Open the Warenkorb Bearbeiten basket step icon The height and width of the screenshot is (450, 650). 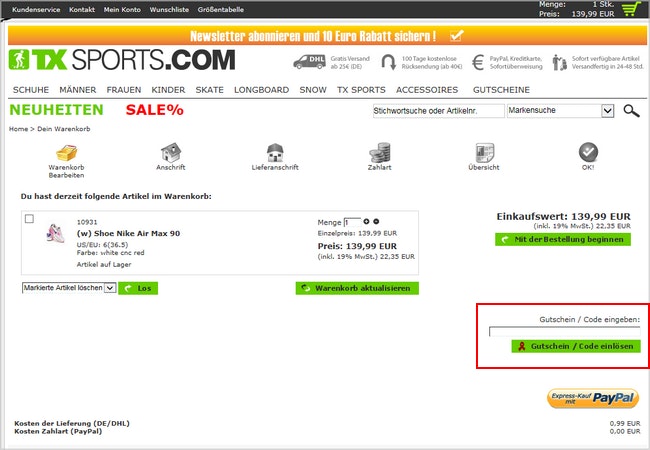66,152
